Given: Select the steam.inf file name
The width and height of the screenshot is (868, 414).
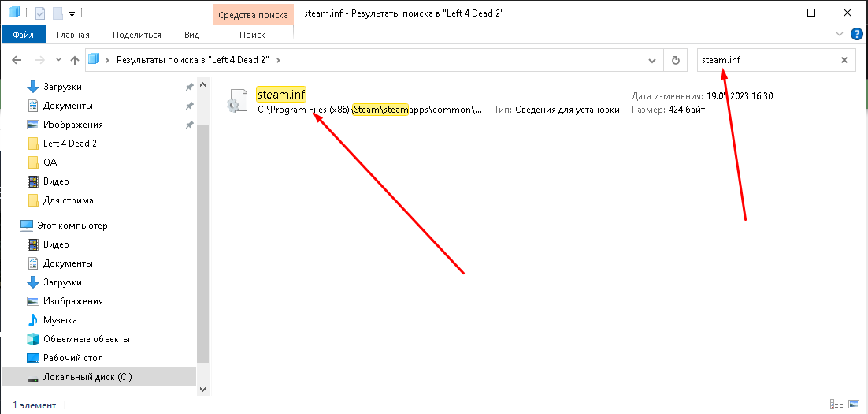Looking at the screenshot, I should [x=281, y=94].
